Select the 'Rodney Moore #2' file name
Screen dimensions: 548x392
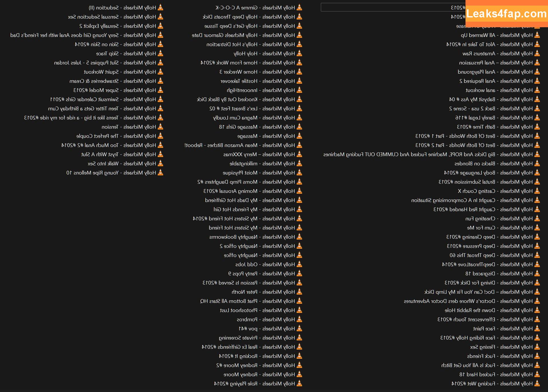pyautogui.click(x=237, y=365)
